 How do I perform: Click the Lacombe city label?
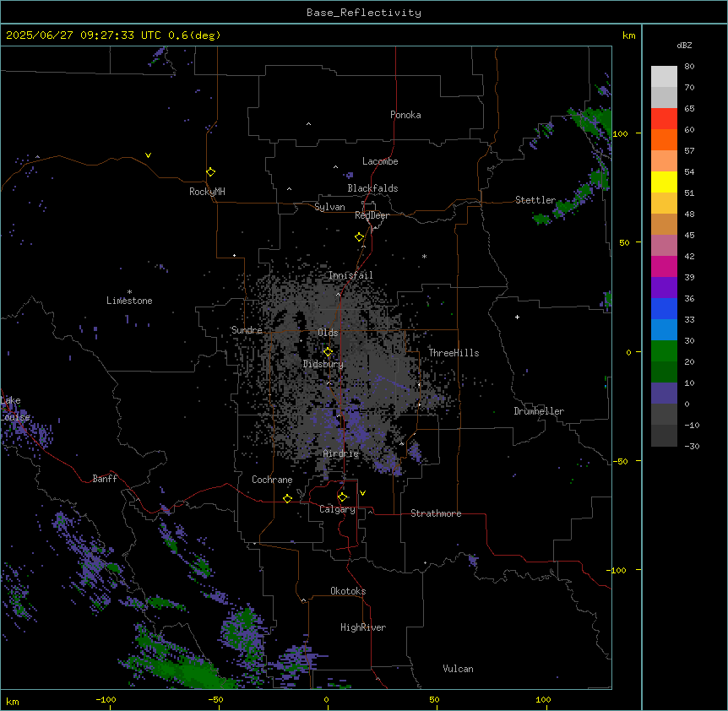coord(380,161)
